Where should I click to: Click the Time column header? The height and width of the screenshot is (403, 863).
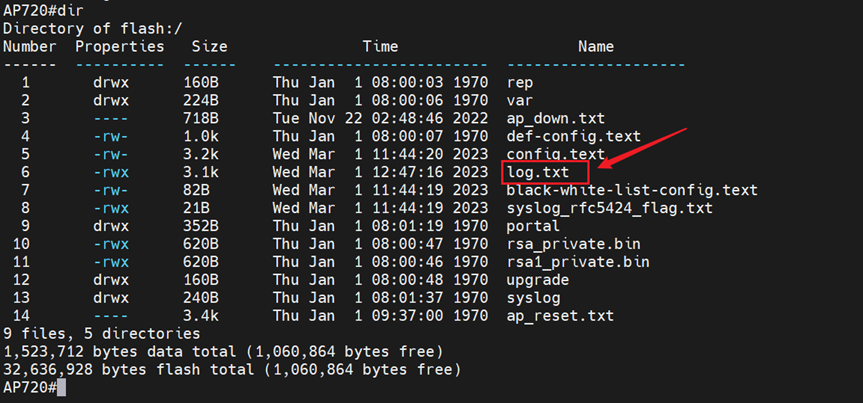click(x=380, y=46)
